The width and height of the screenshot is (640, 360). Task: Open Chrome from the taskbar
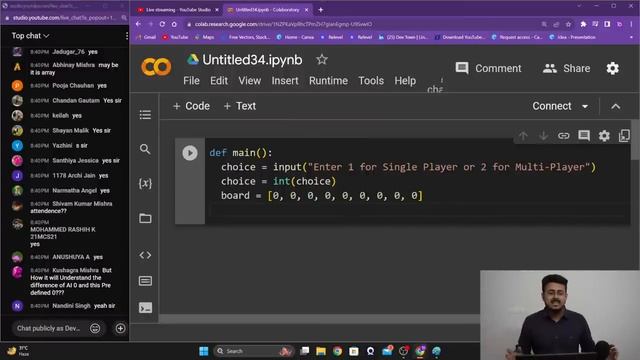pos(337,351)
